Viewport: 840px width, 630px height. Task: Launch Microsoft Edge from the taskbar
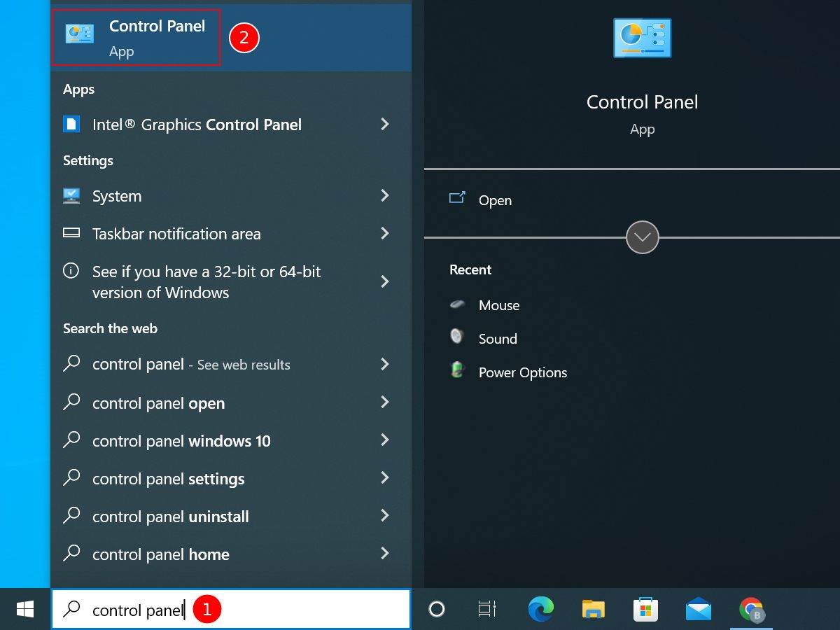pyautogui.click(x=540, y=609)
